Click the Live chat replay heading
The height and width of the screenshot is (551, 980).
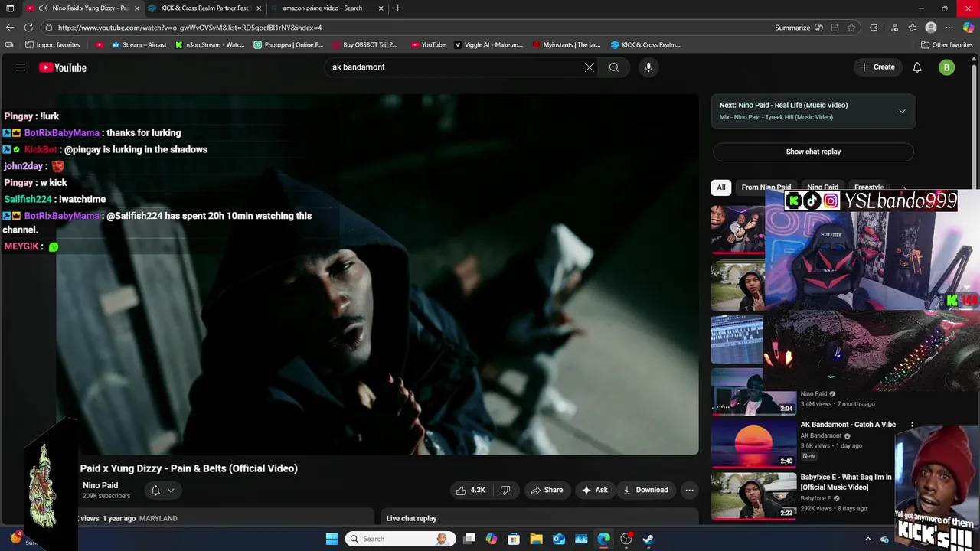pyautogui.click(x=411, y=519)
